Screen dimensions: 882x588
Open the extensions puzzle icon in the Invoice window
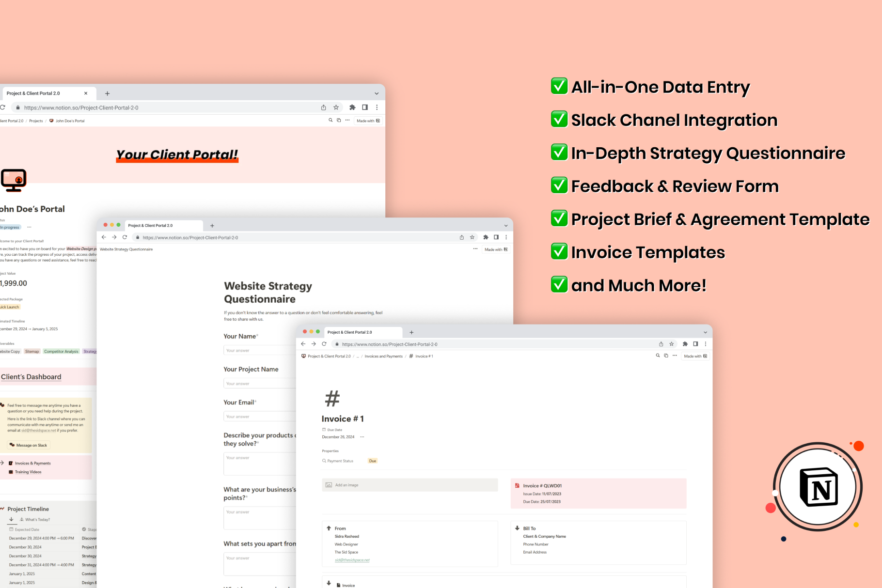685,344
